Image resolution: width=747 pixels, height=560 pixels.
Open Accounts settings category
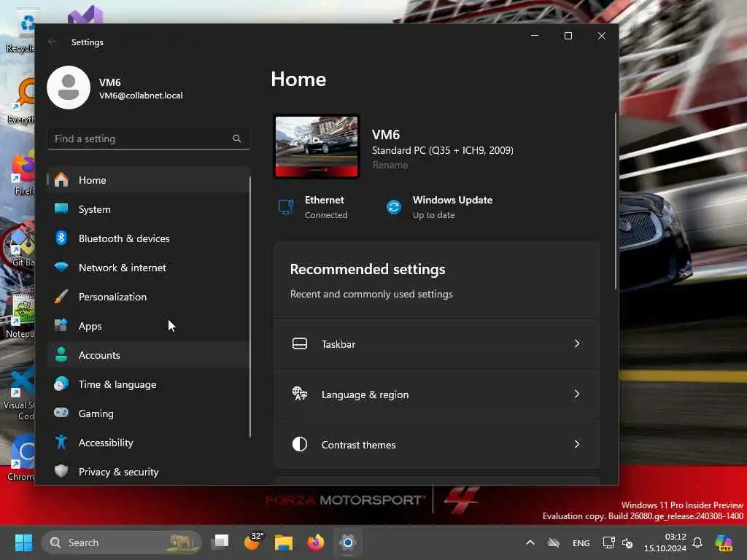(x=149, y=355)
